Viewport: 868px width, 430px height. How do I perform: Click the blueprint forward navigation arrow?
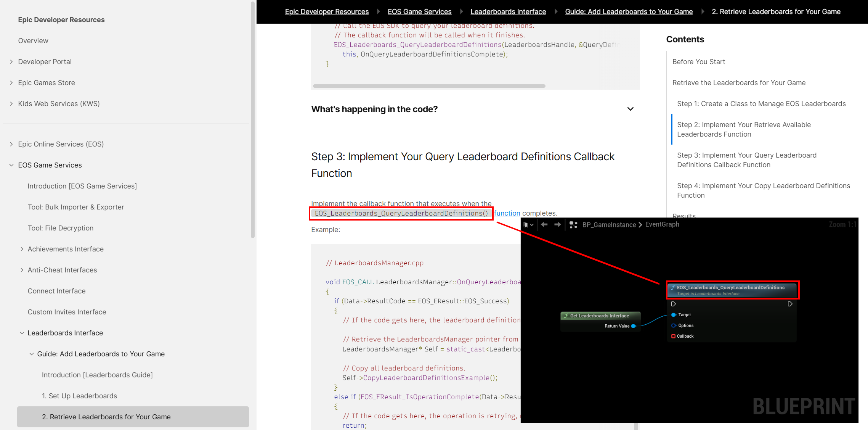click(557, 225)
